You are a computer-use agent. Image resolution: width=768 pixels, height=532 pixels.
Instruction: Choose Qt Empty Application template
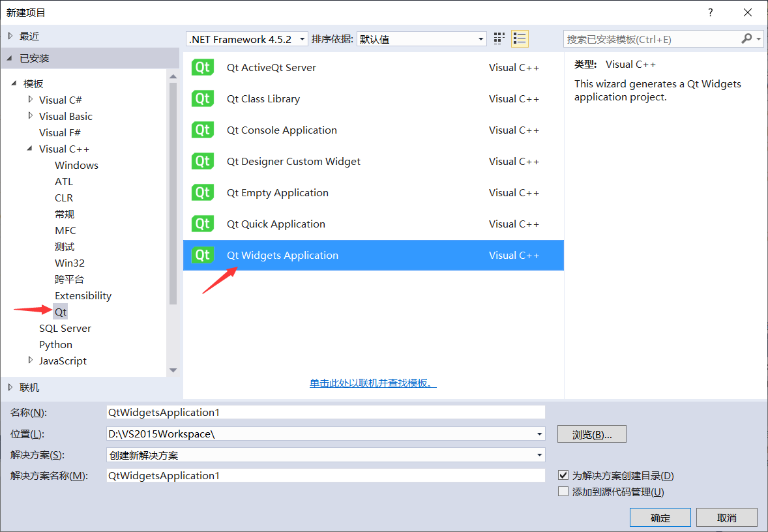coord(373,192)
